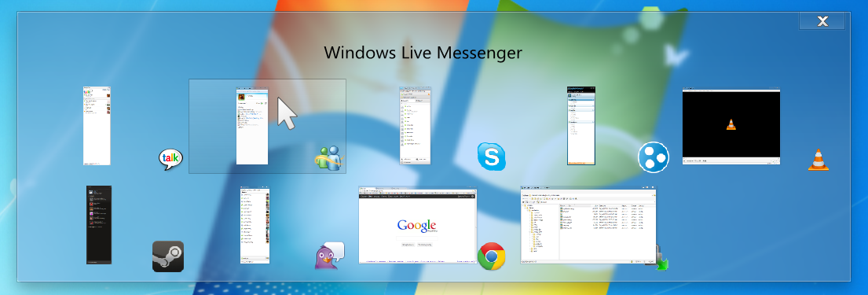Close the window switcher with X button
This screenshot has height=295, width=868.
(x=822, y=21)
